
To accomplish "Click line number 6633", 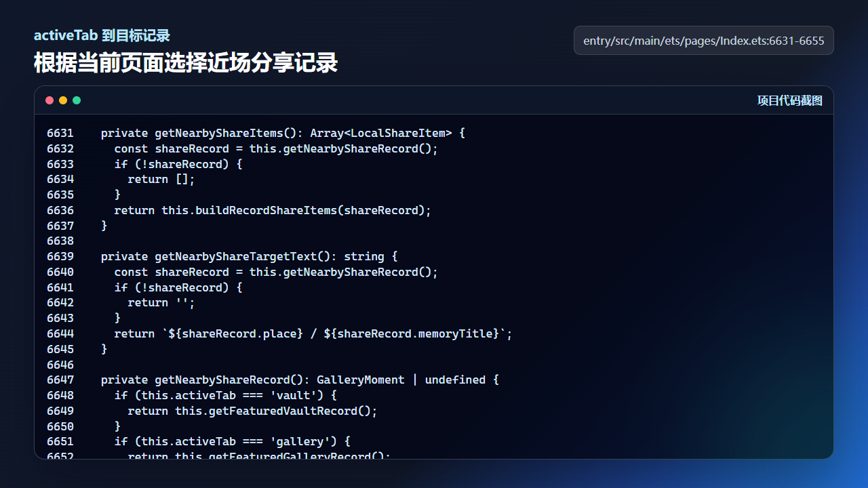I will (x=60, y=164).
